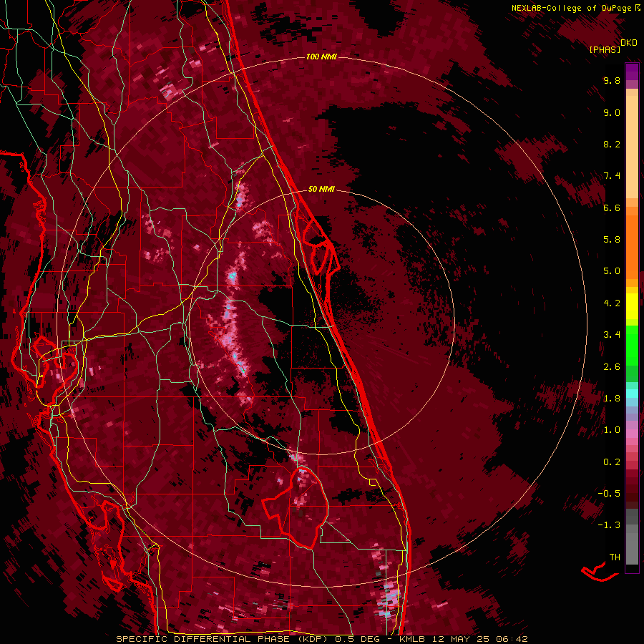The image size is (644, 644).
Task: Click the 3.4 scale value
Action: [x=612, y=335]
